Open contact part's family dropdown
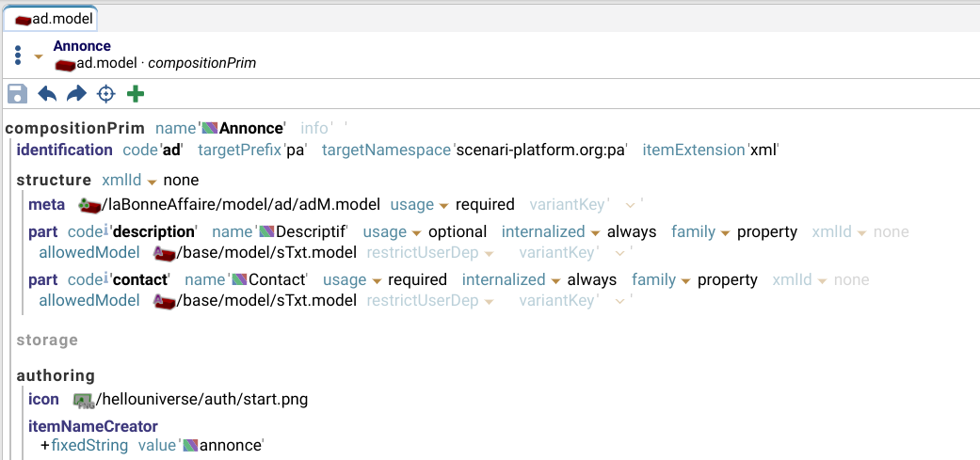 tap(684, 280)
